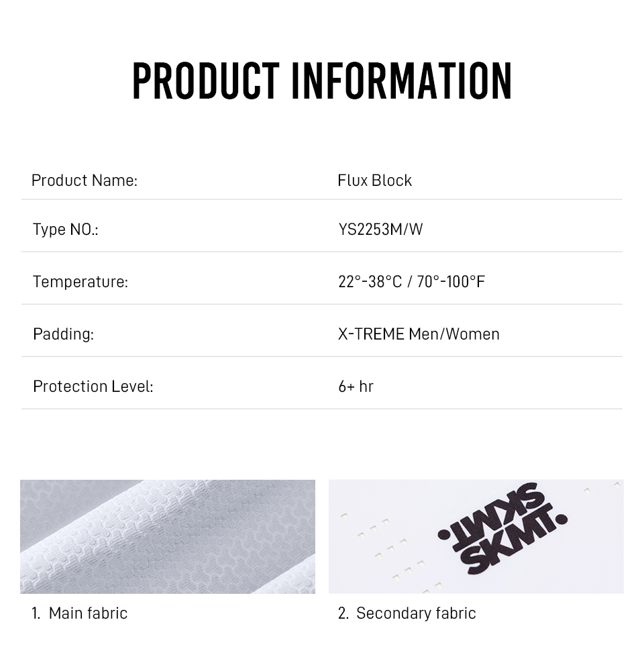Click the "1. Main fabric" caption
The width and height of the screenshot is (644, 671).
(x=80, y=613)
